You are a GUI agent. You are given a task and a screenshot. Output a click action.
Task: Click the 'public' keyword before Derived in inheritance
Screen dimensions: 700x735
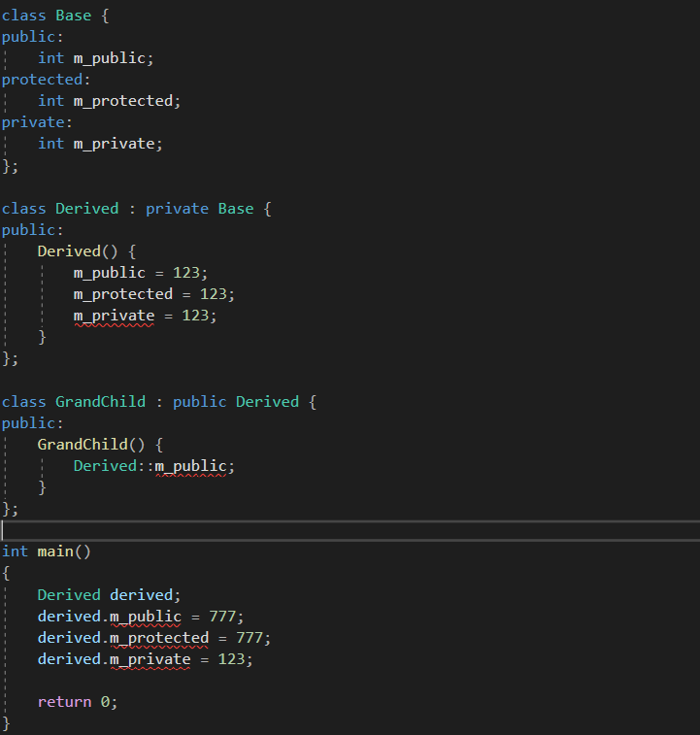point(200,402)
